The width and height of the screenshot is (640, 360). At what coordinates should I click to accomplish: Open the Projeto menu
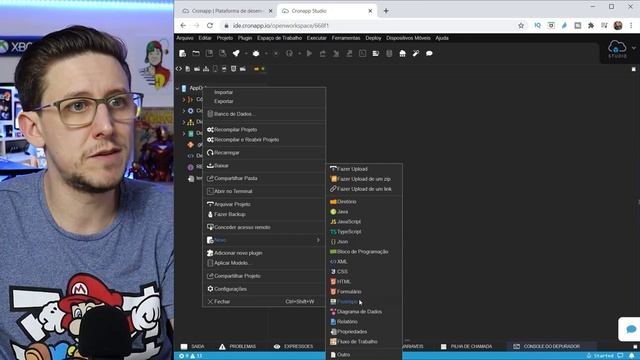224,38
